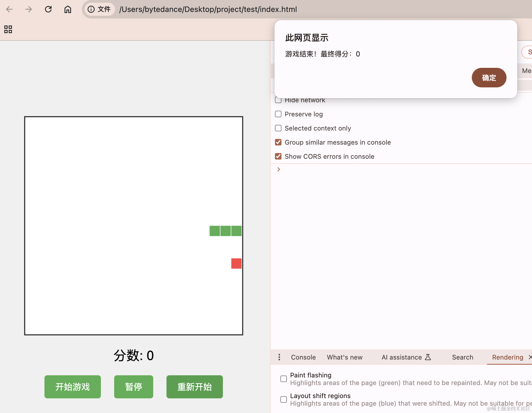This screenshot has height=413, width=532.
Task: Open the drawer three-dot menu
Action: coord(279,357)
